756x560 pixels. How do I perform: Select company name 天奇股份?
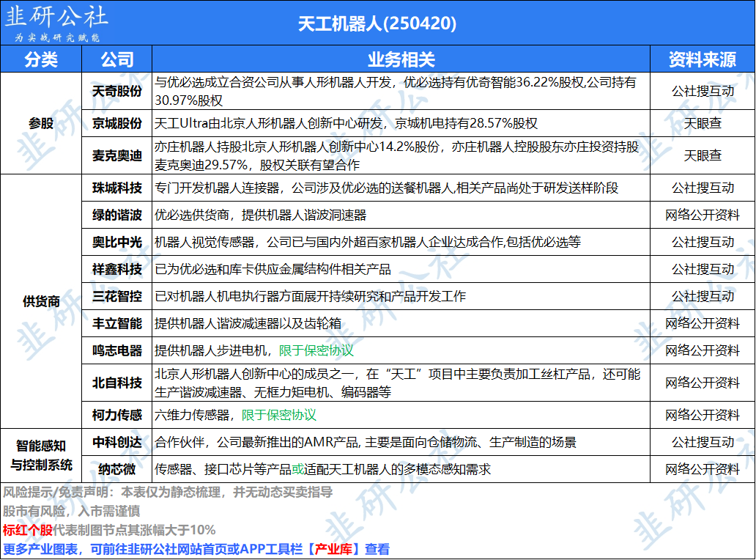tap(116, 91)
